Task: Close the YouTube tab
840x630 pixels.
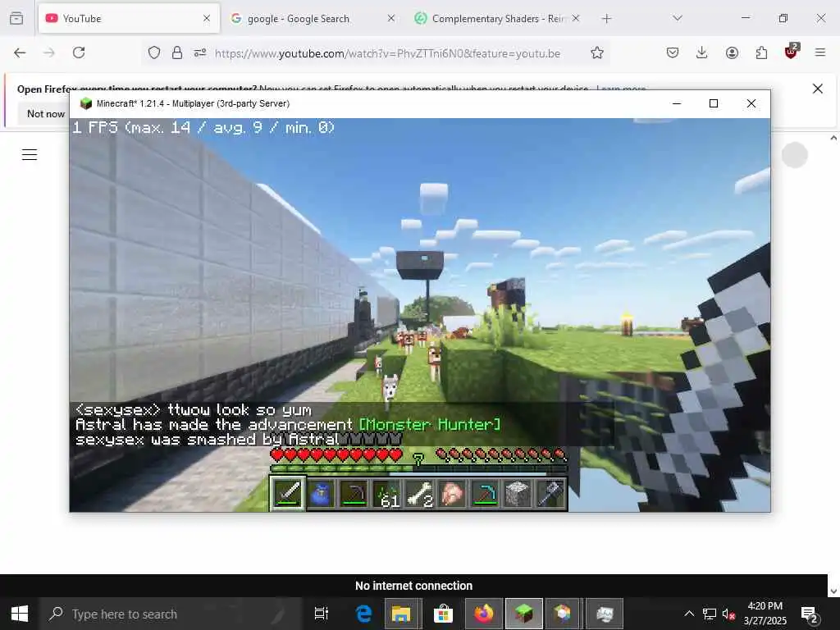Action: coord(207,18)
